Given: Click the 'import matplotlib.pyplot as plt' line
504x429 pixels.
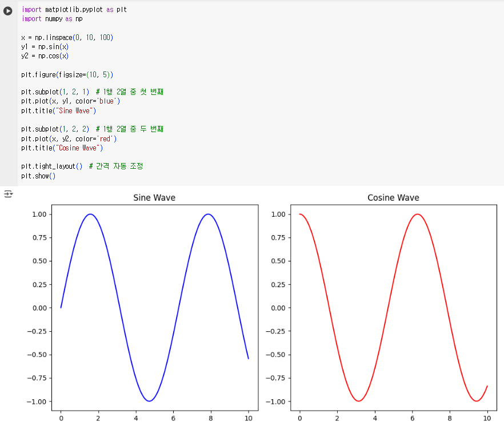Looking at the screenshot, I should tap(74, 10).
